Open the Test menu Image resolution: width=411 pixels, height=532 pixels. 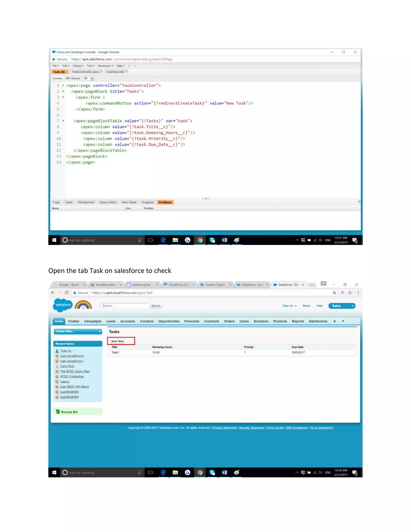pyautogui.click(x=91, y=66)
